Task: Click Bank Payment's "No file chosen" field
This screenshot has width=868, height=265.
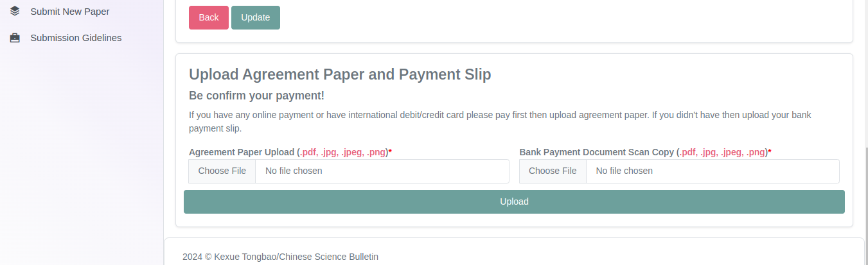Action: tap(712, 171)
